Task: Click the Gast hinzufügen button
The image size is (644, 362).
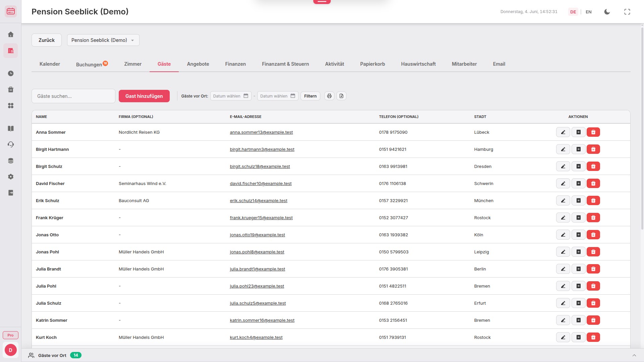Action: pos(144,96)
